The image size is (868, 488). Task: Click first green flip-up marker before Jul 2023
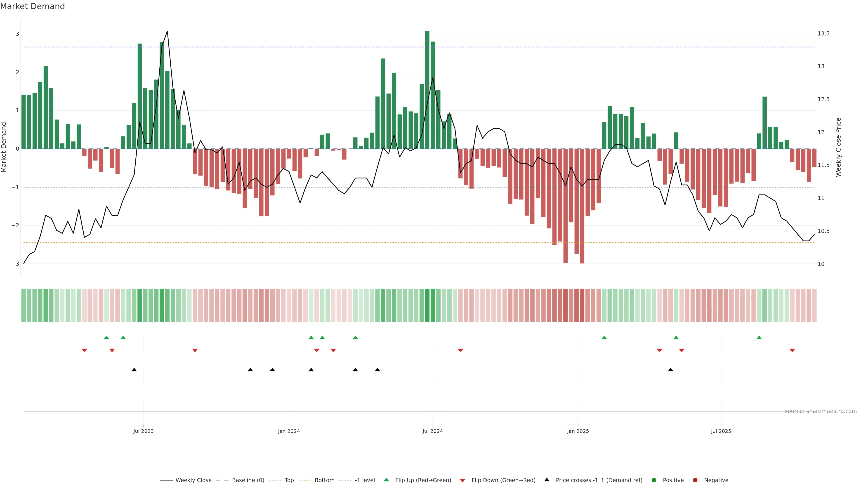coord(106,338)
